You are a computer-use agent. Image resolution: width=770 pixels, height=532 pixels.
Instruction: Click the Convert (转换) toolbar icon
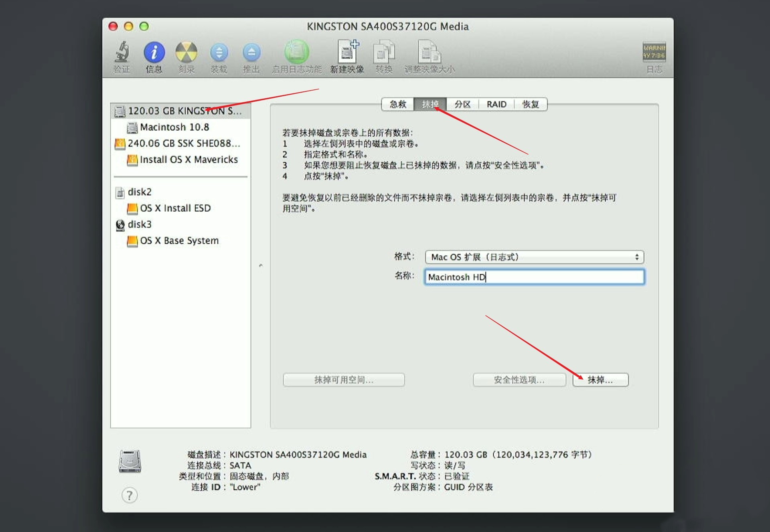point(384,53)
